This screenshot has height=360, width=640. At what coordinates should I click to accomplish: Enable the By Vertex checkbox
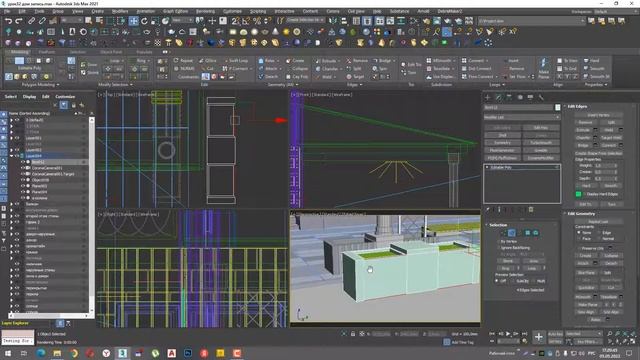click(499, 241)
